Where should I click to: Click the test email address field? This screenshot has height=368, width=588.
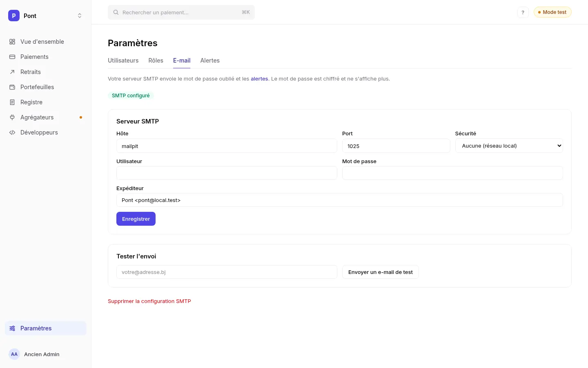(227, 272)
